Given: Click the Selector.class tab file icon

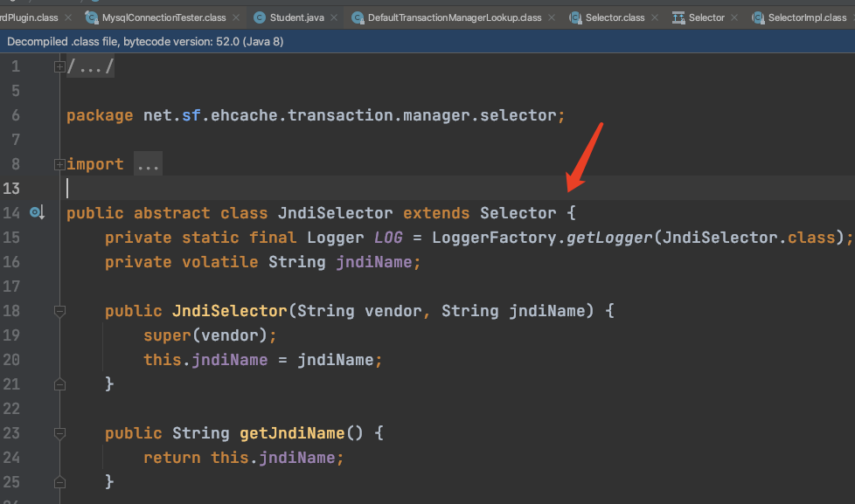Looking at the screenshot, I should [575, 17].
